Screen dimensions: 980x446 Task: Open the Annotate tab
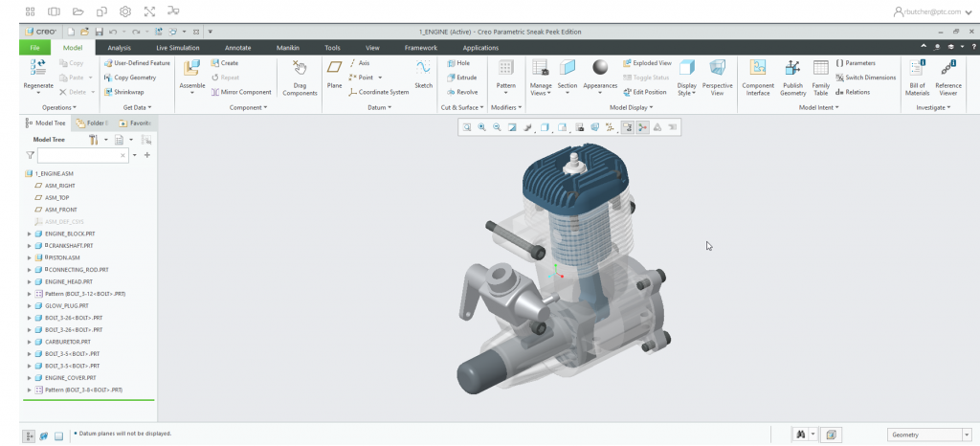pos(237,48)
